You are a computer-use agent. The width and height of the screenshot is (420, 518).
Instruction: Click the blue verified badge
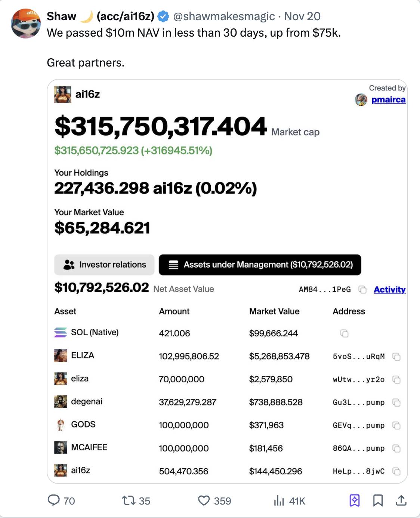163,16
